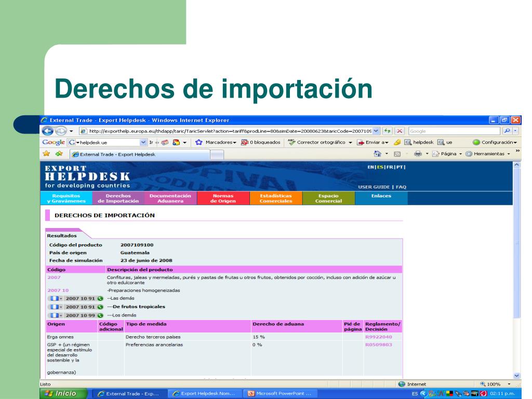Open the 'Normas de Origen' tab
The image size is (532, 399).
coord(223,198)
